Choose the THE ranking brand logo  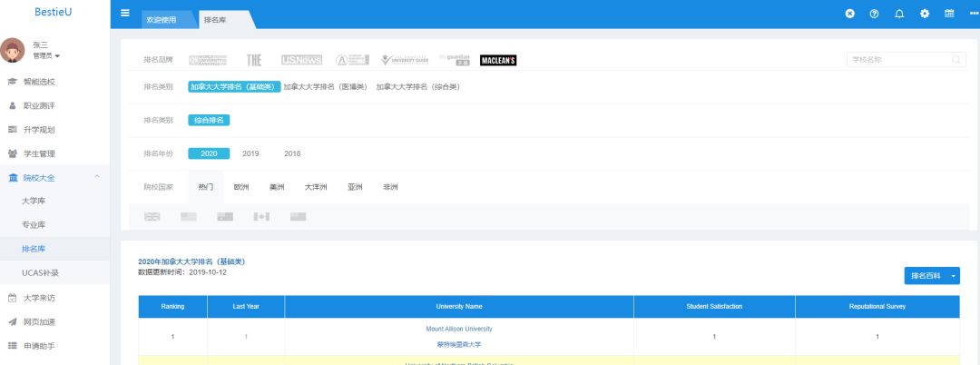point(254,60)
